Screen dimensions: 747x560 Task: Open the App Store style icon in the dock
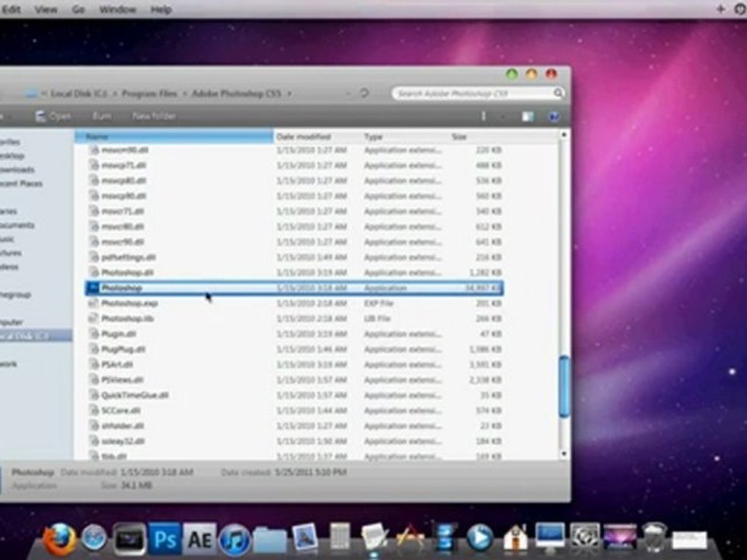410,538
